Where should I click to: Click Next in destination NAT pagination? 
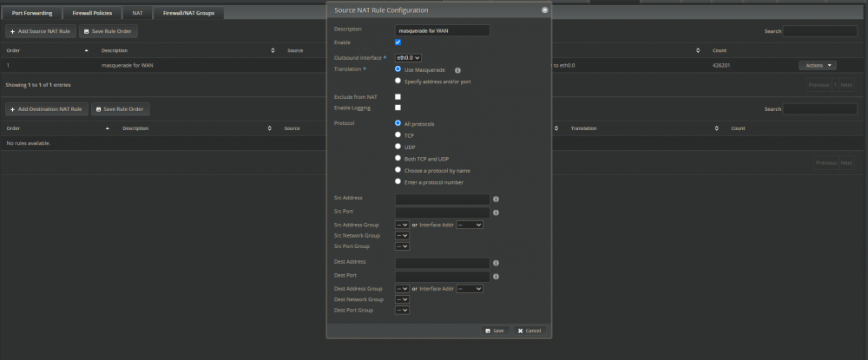846,163
